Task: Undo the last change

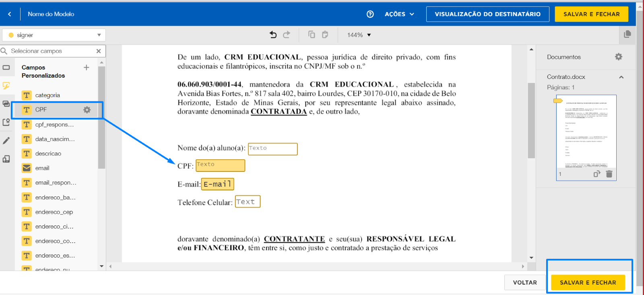Action: click(x=273, y=35)
